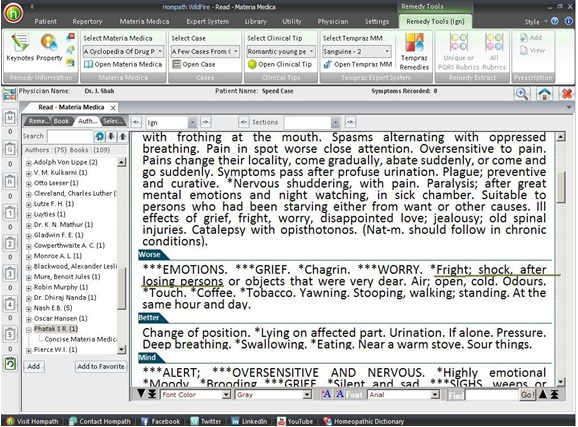
Task: Increase font size with the A icon
Action: (326, 394)
